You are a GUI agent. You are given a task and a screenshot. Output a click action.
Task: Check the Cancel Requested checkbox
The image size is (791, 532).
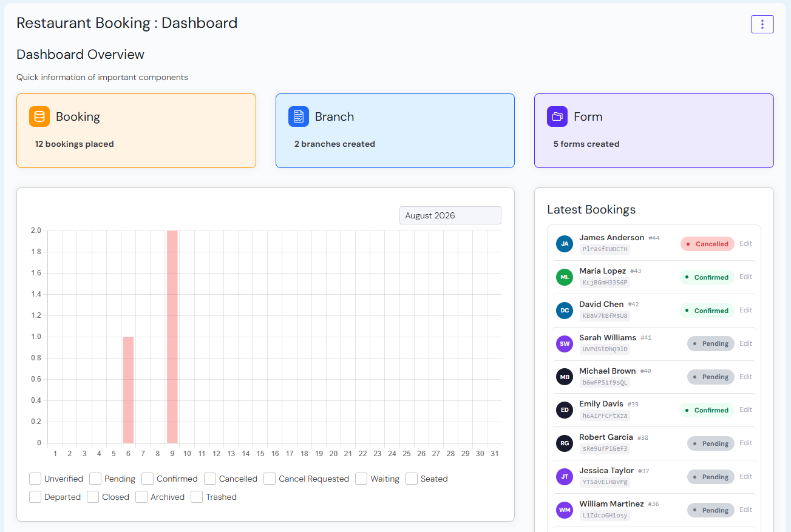point(270,479)
